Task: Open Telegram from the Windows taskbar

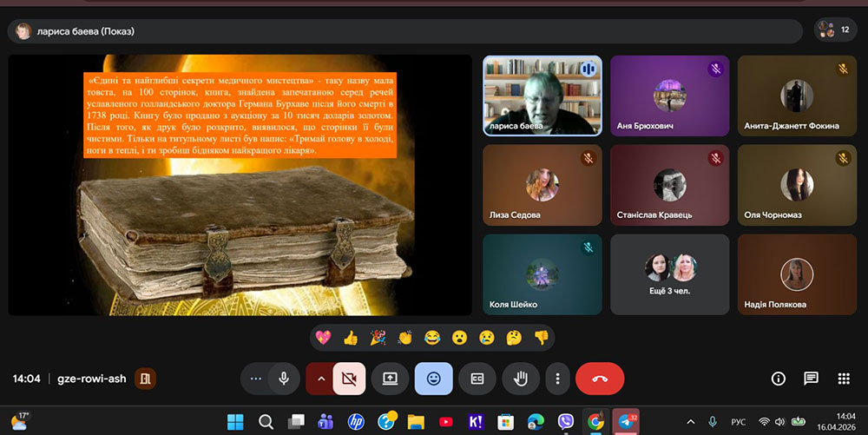Action: click(626, 421)
